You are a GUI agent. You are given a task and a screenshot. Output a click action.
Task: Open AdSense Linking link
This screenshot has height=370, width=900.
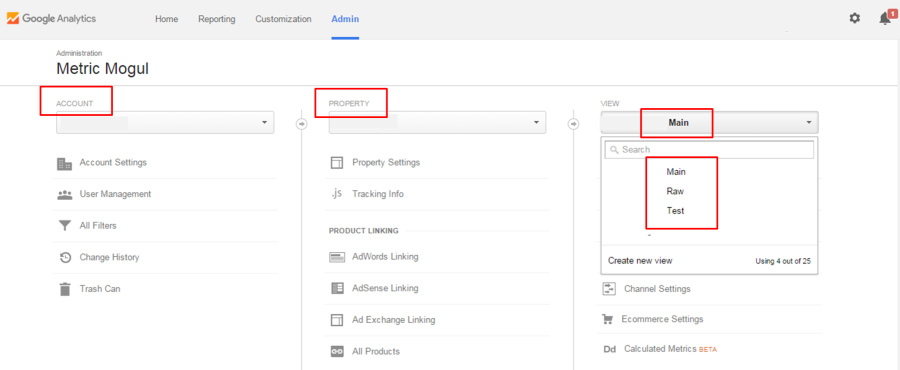pos(385,288)
